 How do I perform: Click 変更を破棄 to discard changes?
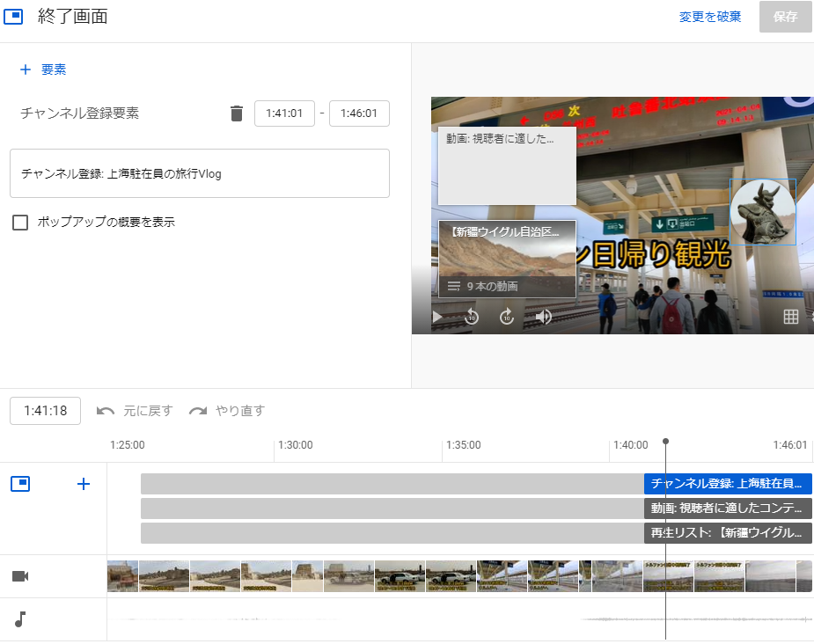pos(709,17)
